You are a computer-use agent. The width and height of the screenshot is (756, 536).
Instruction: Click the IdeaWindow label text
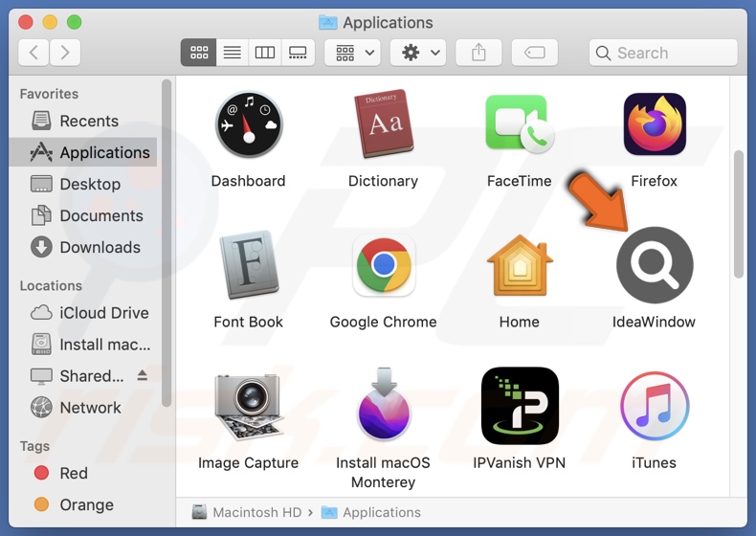[654, 322]
